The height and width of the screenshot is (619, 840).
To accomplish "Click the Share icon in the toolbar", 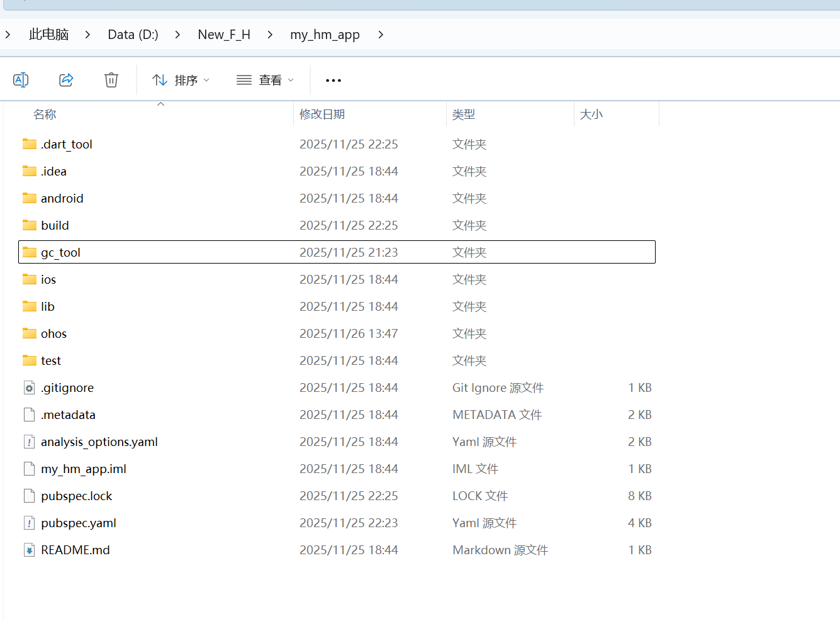I will point(66,80).
